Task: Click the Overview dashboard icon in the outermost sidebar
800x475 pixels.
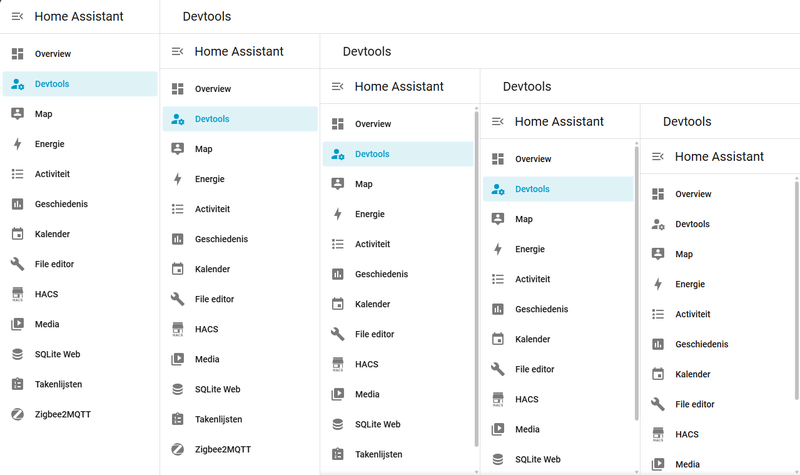Action: click(17, 54)
